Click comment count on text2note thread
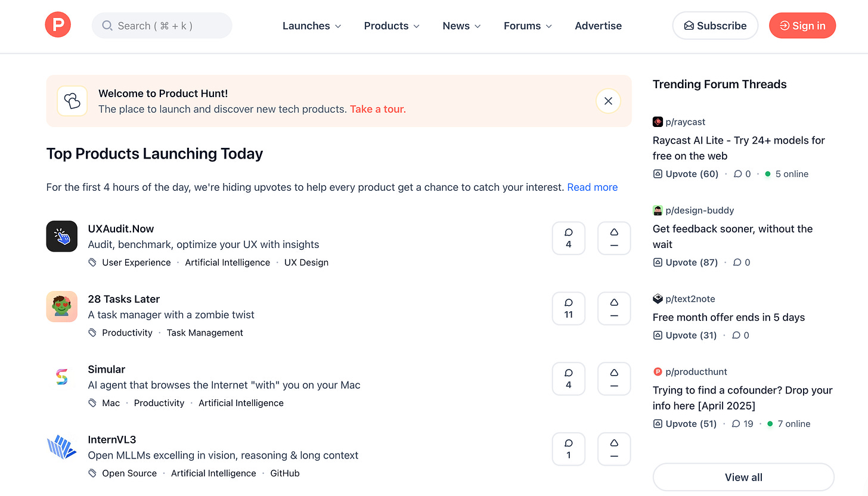The width and height of the screenshot is (868, 496). (741, 335)
